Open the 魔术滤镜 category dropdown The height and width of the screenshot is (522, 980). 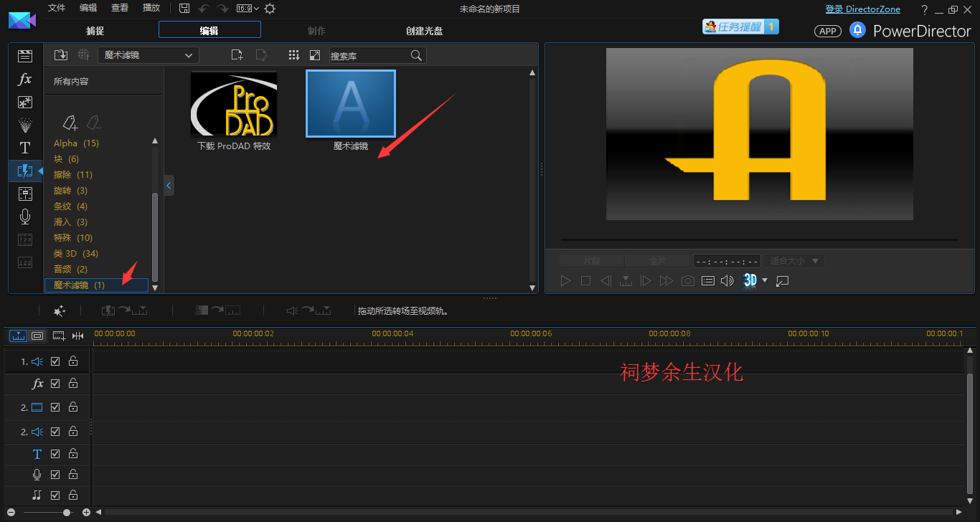pyautogui.click(x=149, y=55)
